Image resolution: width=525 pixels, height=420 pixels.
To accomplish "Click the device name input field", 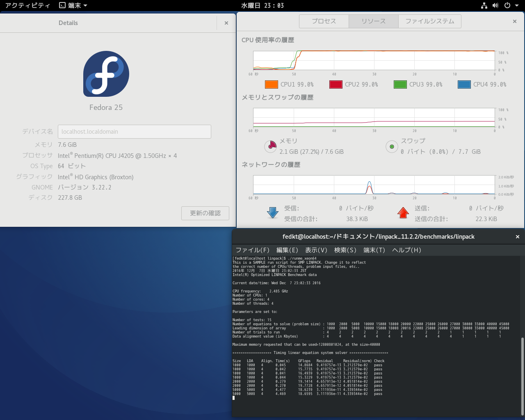I will [134, 132].
